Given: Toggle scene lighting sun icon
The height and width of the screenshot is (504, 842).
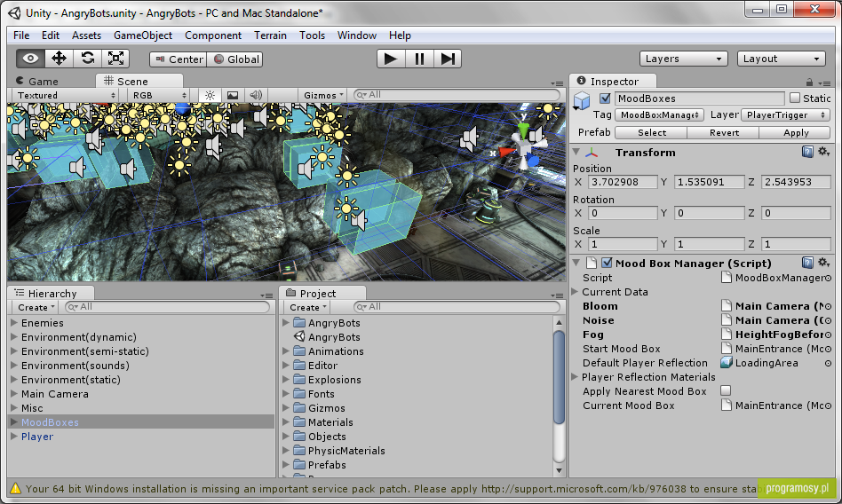Looking at the screenshot, I should [x=210, y=95].
